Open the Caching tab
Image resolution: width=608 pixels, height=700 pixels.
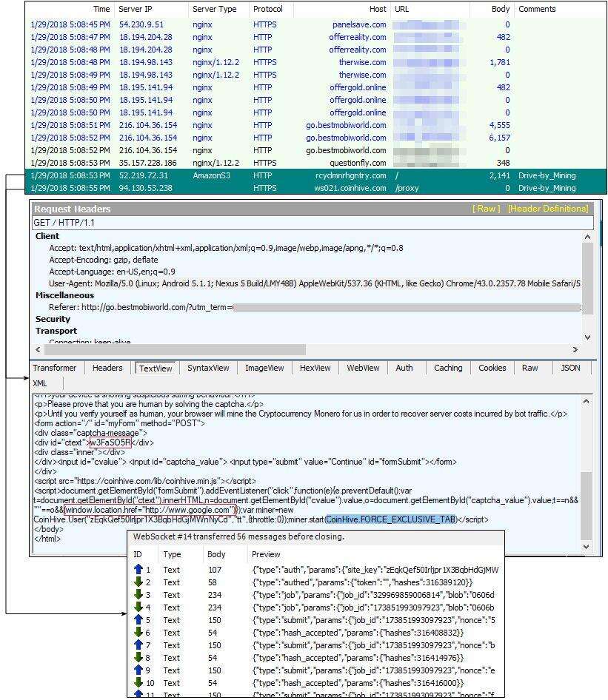tap(448, 368)
